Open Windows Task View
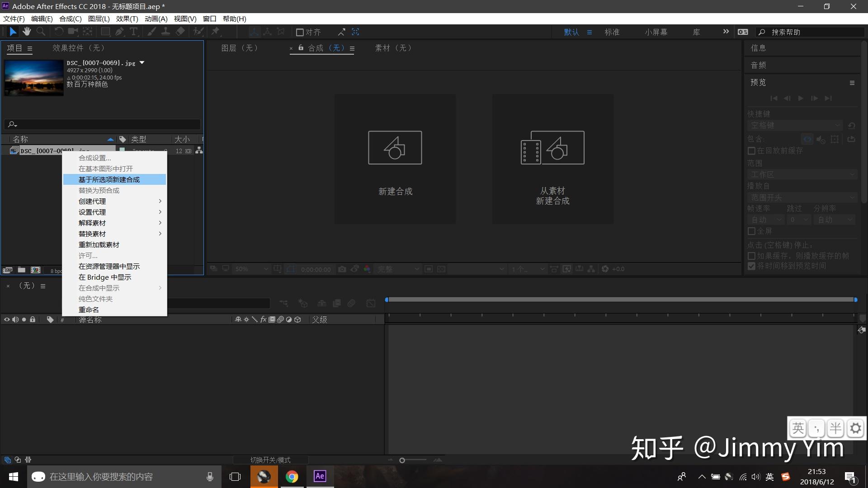The image size is (868, 488). (235, 477)
